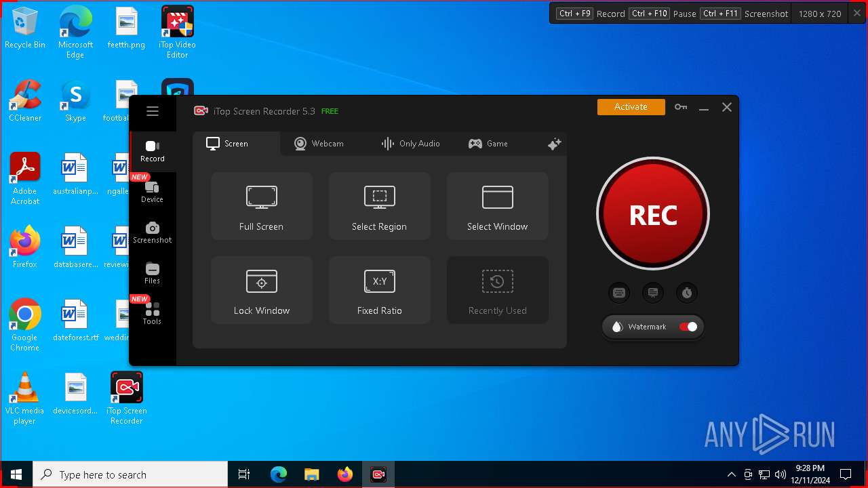
Task: Open File Explorer from the taskbar
Action: coord(311,474)
